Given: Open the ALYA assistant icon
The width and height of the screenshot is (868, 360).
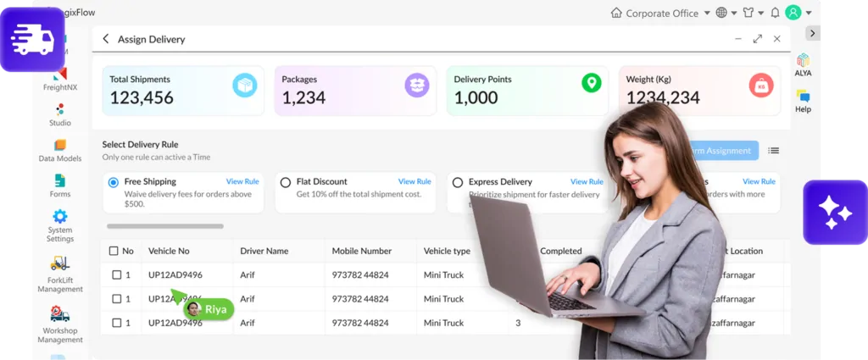Looking at the screenshot, I should pyautogui.click(x=804, y=60).
